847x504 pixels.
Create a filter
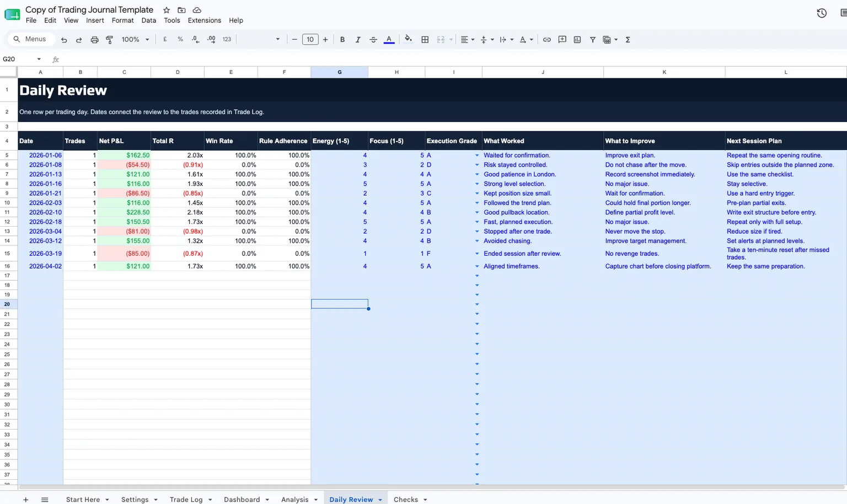pos(593,40)
